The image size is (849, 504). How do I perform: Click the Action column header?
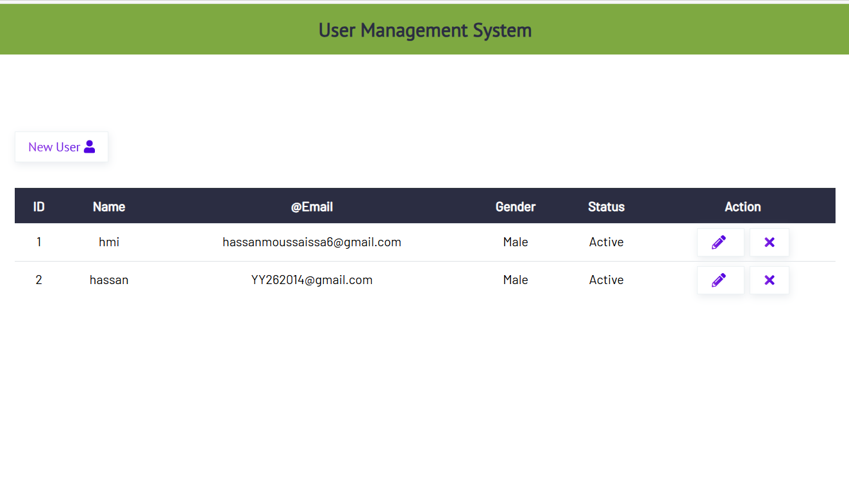click(x=743, y=206)
